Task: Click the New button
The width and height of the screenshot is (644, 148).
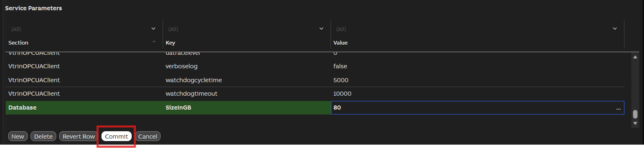Action: (18, 136)
